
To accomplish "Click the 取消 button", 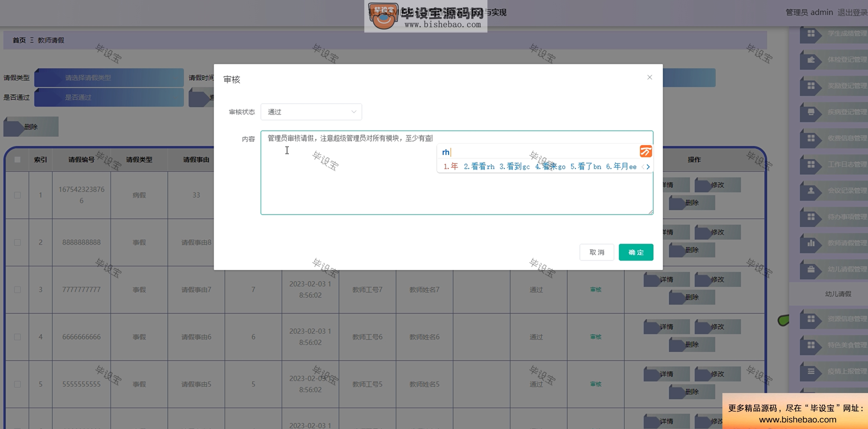I will (x=596, y=252).
